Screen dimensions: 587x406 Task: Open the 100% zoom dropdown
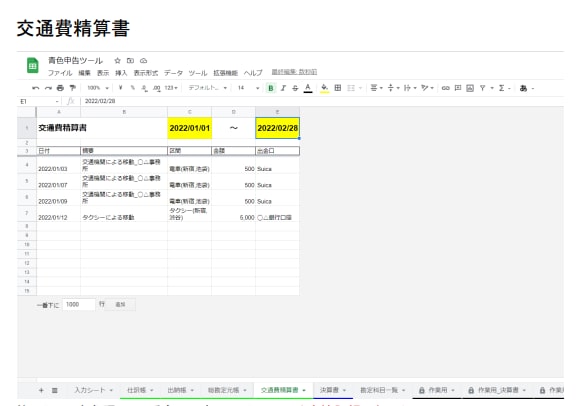(x=98, y=88)
